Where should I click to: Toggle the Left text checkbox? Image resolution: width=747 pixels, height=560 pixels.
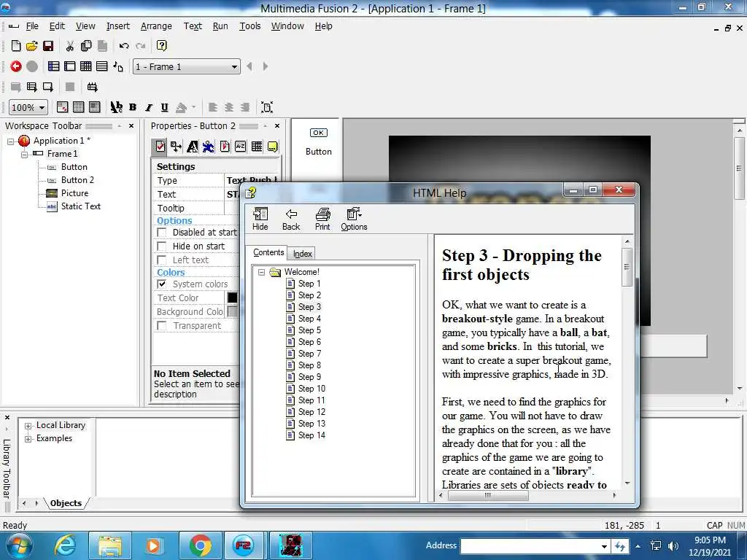[x=162, y=260]
